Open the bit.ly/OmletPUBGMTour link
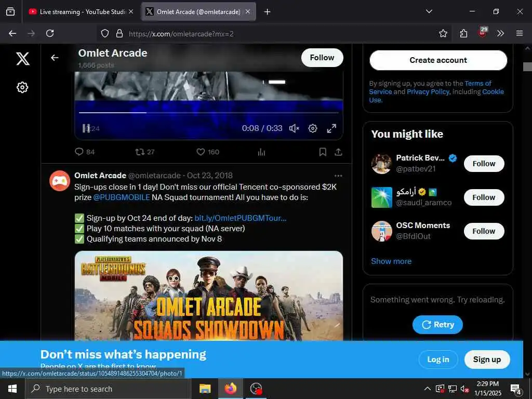532x399 pixels. click(241, 218)
